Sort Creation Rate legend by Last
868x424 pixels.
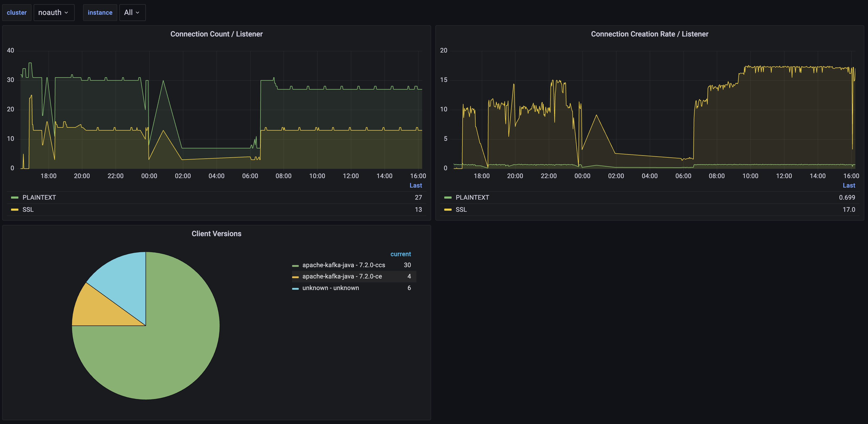[x=849, y=185]
